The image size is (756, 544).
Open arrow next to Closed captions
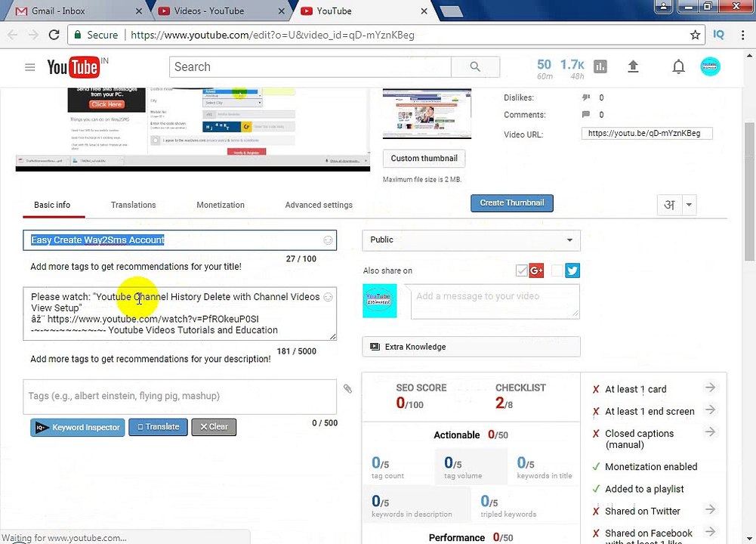coord(710,431)
